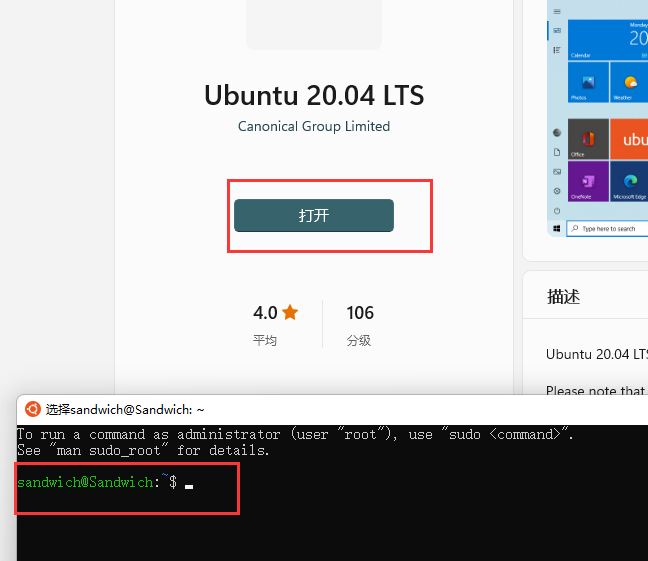The width and height of the screenshot is (648, 561).
Task: Click the power icon in screenshot sidebar
Action: coord(557,211)
